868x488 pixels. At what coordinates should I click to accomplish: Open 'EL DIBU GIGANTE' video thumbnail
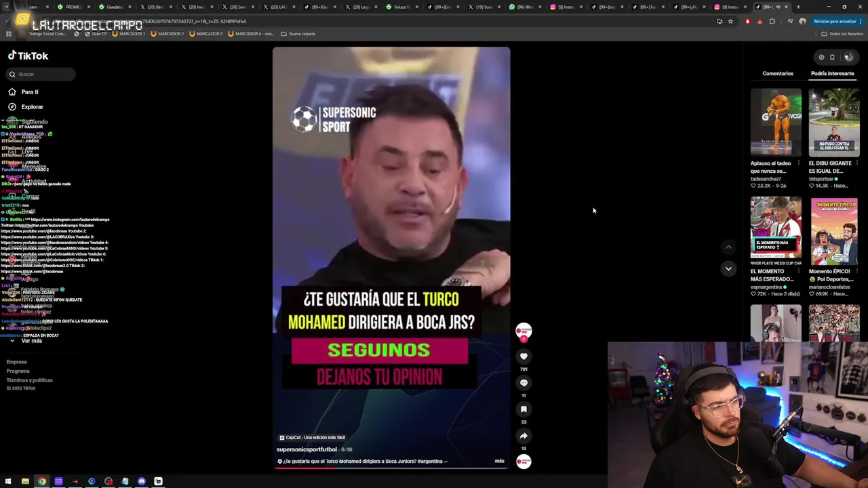pyautogui.click(x=834, y=122)
